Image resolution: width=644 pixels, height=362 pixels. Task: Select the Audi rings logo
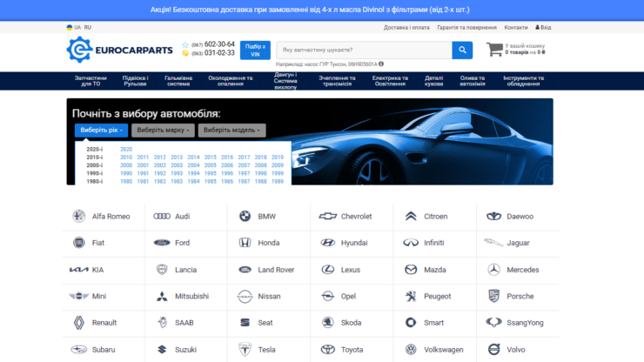pyautogui.click(x=162, y=216)
